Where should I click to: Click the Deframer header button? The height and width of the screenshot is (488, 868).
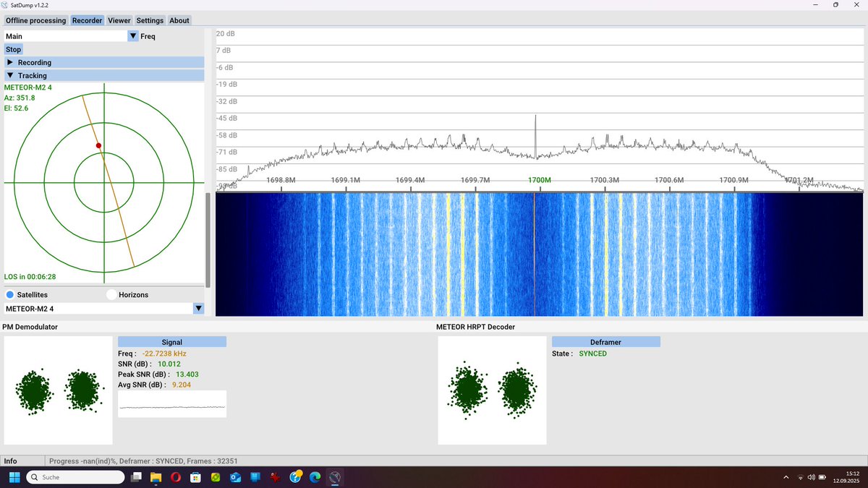coord(606,342)
